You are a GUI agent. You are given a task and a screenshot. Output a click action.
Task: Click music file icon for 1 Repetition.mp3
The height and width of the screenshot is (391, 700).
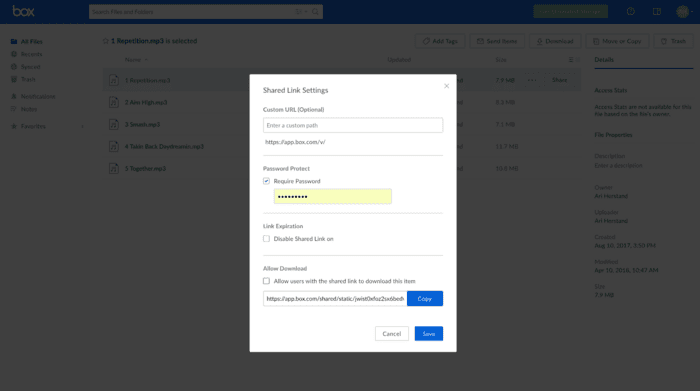pos(114,80)
